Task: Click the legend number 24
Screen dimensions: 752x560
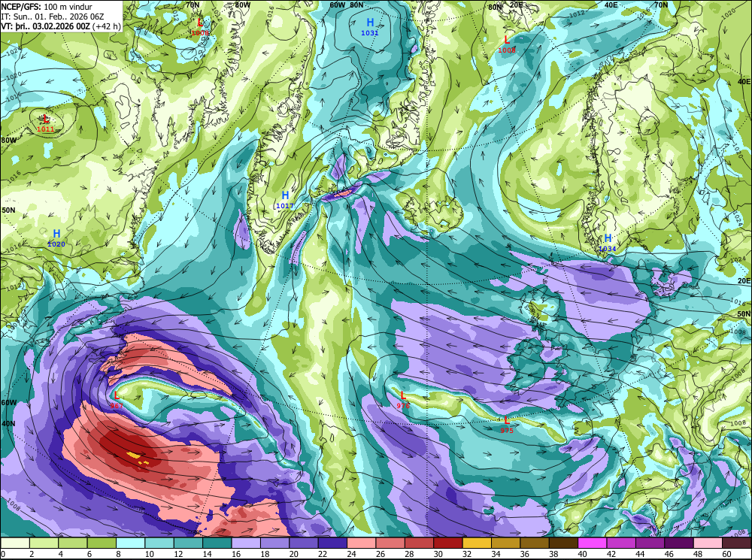Action: click(350, 554)
